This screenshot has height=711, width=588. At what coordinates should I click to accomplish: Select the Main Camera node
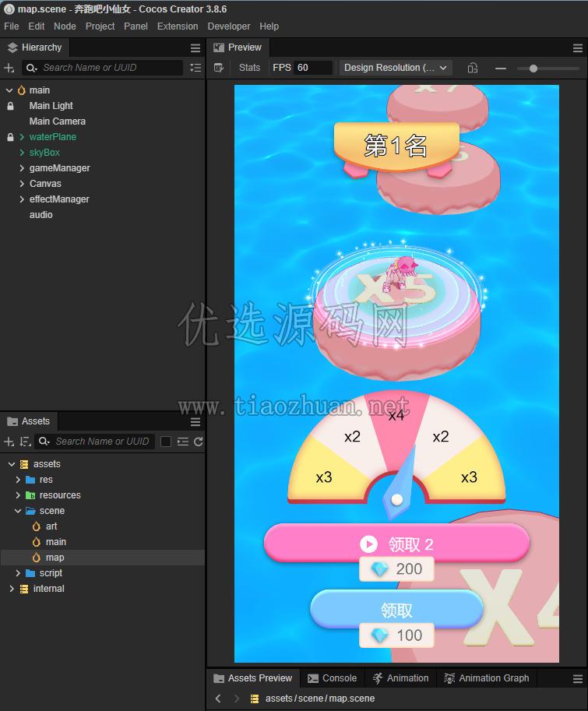[57, 121]
